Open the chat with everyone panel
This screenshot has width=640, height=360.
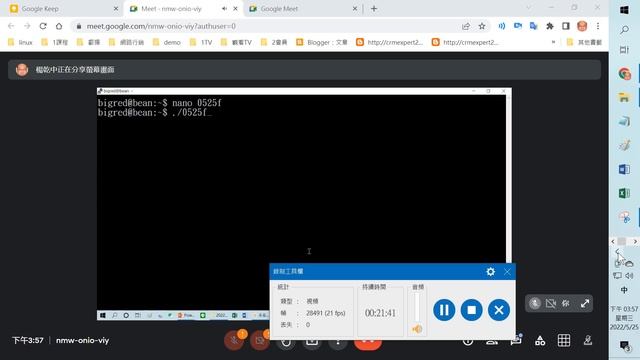(x=516, y=340)
